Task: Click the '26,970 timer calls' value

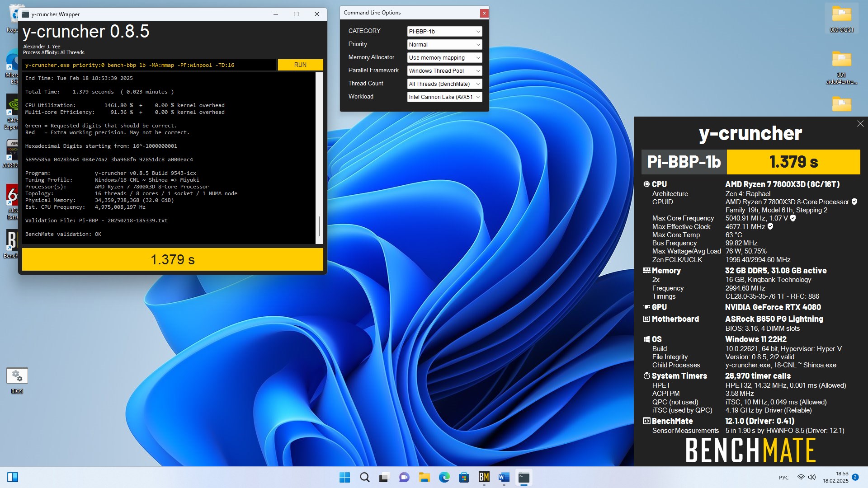Action: click(758, 376)
